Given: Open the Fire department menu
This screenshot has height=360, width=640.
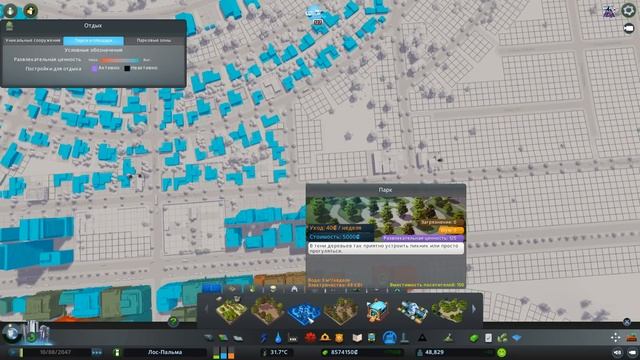Looking at the screenshot, I should 325,338.
